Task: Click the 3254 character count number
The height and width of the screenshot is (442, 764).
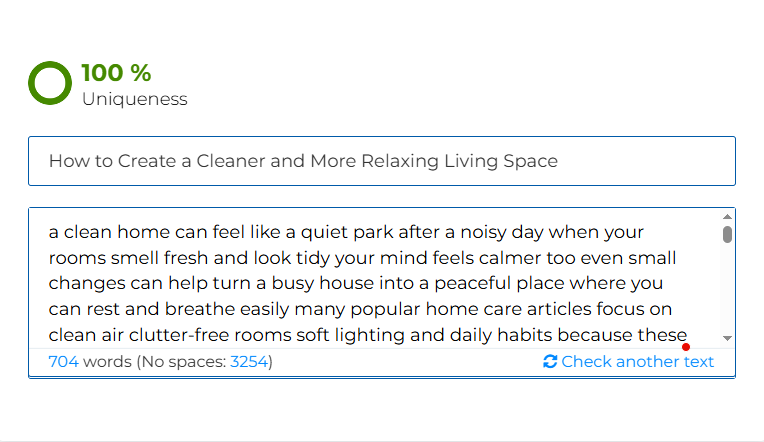Action: (249, 362)
